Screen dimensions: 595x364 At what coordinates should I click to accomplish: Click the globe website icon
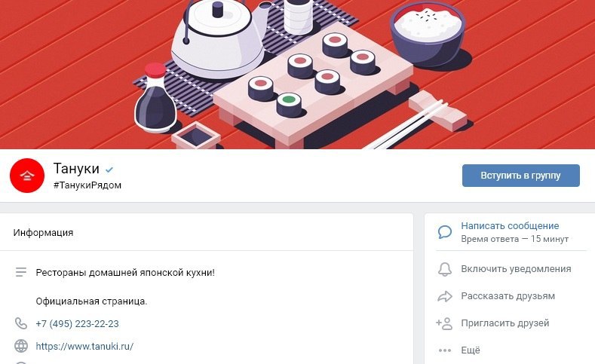coord(21,346)
